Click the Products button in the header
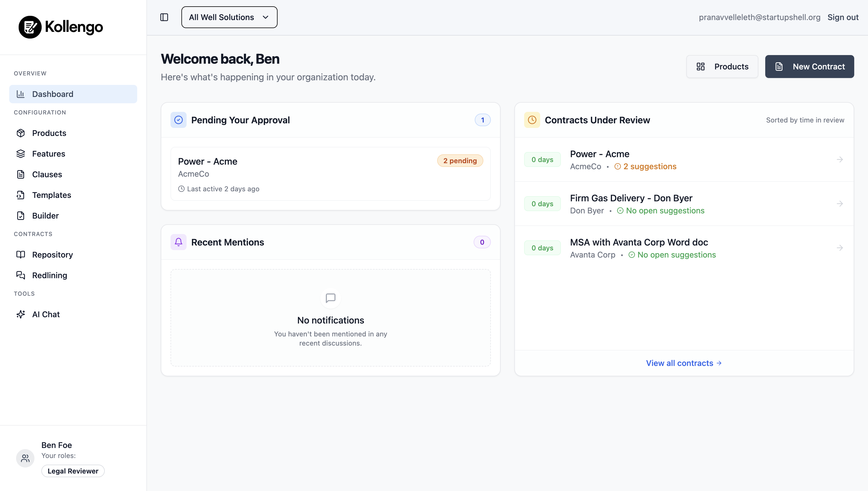 coord(722,67)
